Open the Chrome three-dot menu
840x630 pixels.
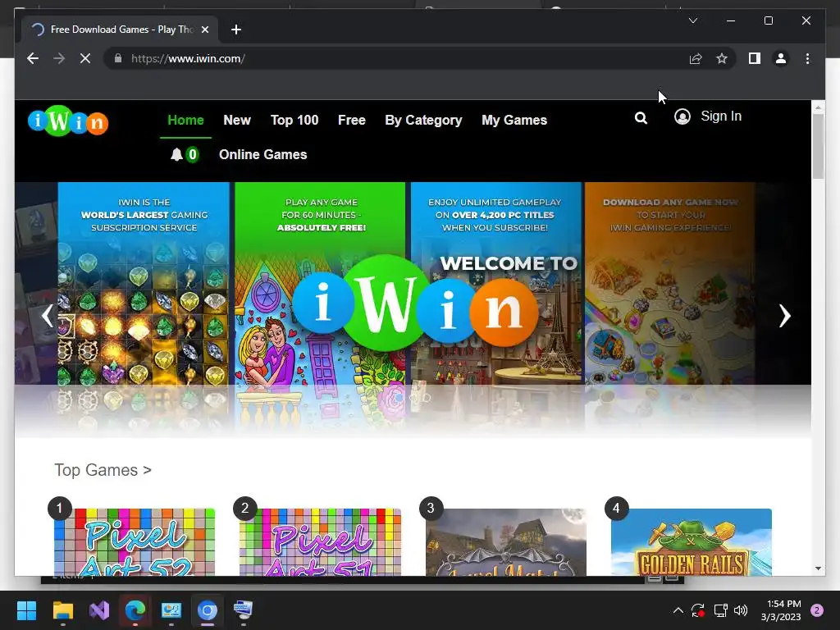click(x=807, y=58)
